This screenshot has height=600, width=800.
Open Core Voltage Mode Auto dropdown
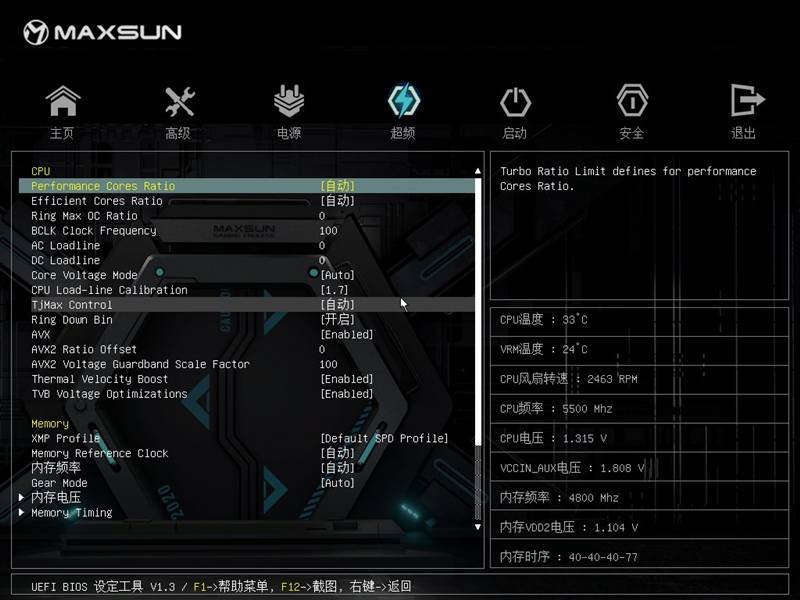[337, 276]
